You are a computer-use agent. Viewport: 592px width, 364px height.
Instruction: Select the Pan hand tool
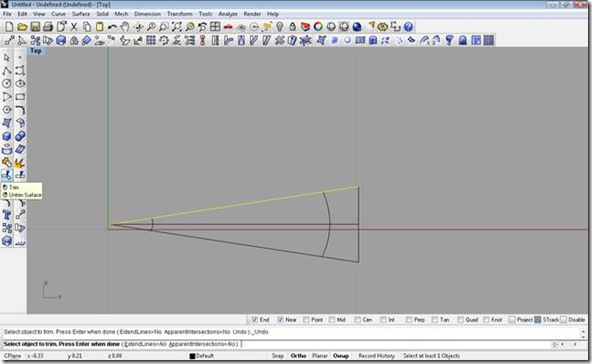(125, 26)
